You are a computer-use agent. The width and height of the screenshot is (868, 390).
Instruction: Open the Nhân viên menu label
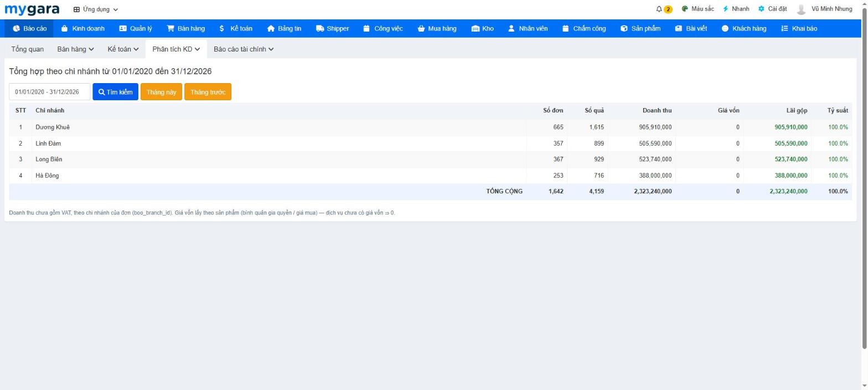533,28
